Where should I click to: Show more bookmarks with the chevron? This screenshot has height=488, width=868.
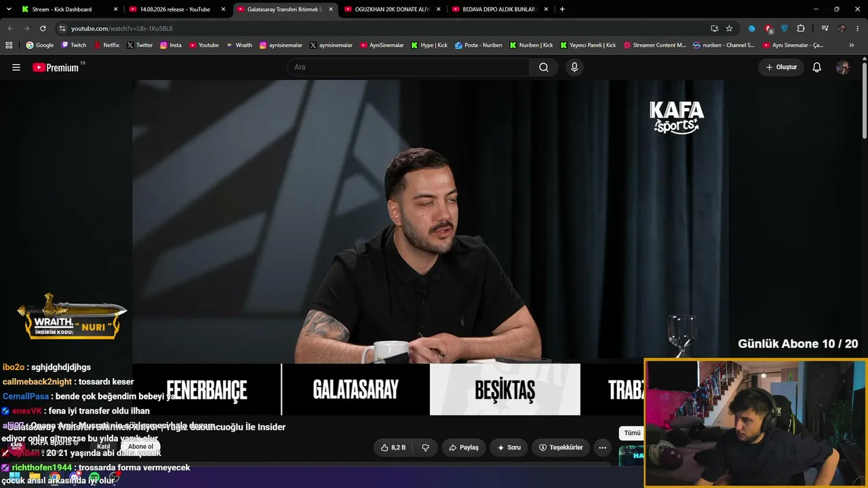(852, 45)
